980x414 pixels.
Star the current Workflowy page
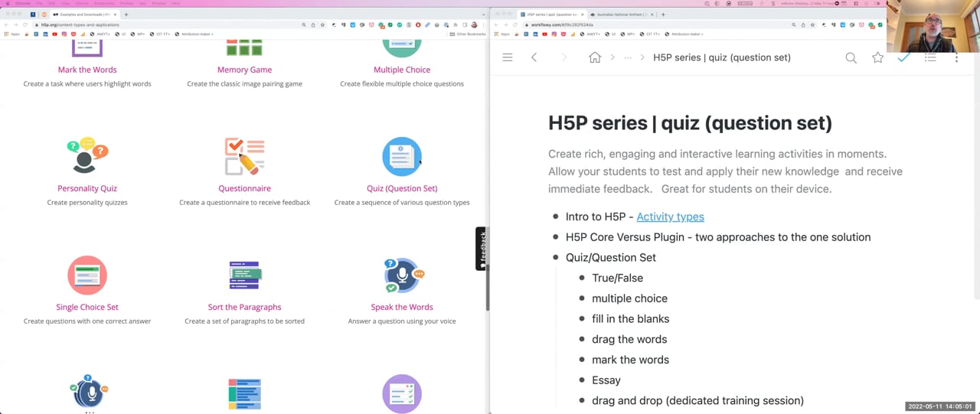coord(877,57)
